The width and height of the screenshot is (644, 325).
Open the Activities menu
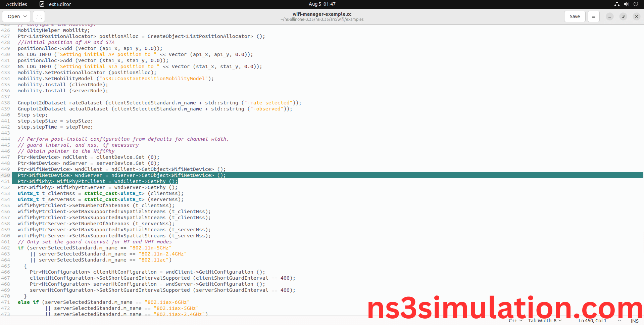pos(16,4)
